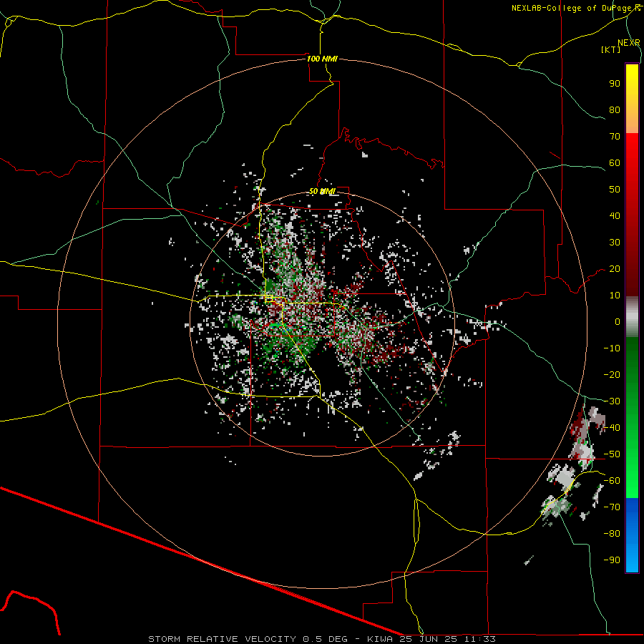Click the 100 NMI range ring label
Screen dimensions: 644x644
[x=322, y=59]
